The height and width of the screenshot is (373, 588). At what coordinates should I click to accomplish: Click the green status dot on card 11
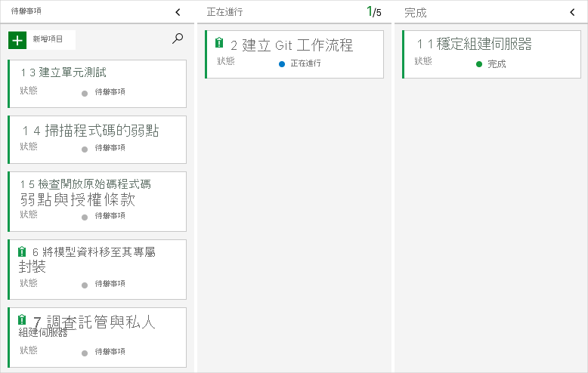479,64
